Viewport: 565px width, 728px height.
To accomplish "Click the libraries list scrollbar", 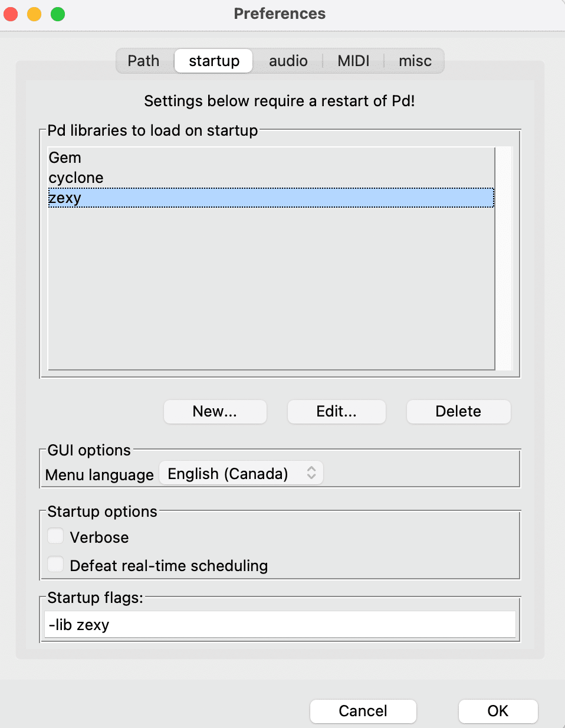I will coord(504,258).
